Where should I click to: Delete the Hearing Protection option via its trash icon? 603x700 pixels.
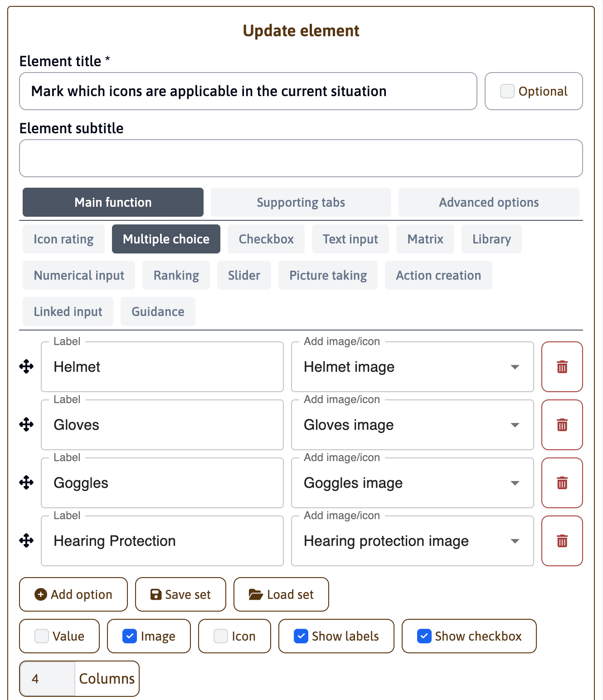[x=562, y=541]
